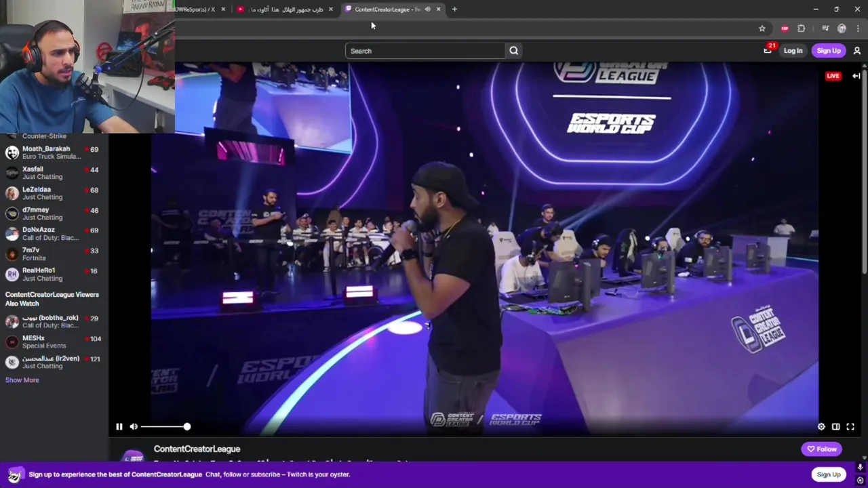Expand the chat panel arrow
This screenshot has width=868, height=488.
(856, 76)
